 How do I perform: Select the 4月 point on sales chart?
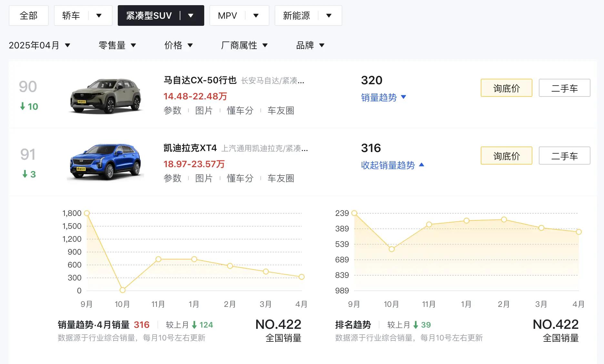click(x=302, y=277)
